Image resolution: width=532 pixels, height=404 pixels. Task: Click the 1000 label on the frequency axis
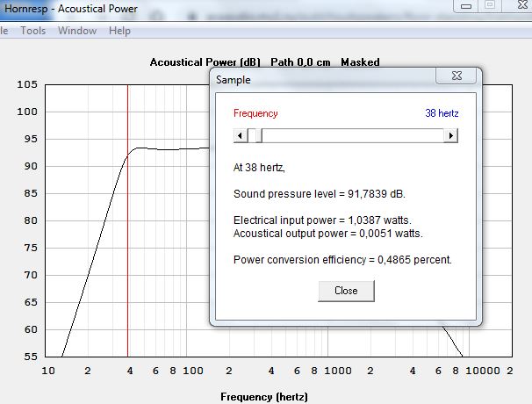(338, 371)
